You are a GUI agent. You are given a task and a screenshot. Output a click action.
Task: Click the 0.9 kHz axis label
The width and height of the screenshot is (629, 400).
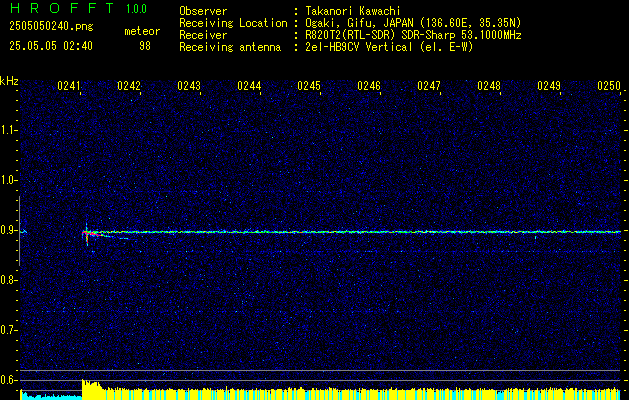(8, 230)
